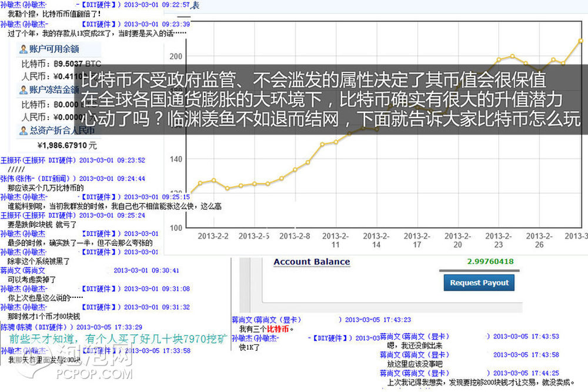Select the total asset value ¥1,986.67910 元
Viewport: 588px width, 392px height.
point(67,145)
